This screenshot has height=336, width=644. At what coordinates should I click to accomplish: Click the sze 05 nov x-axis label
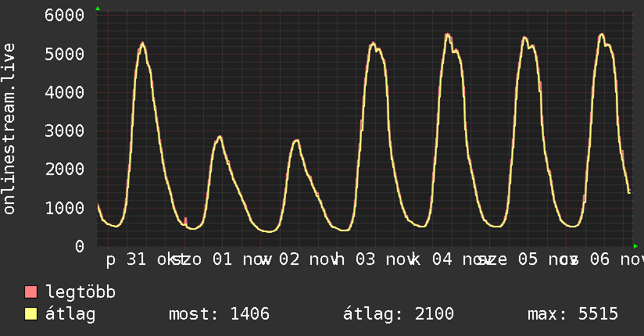[530, 259]
